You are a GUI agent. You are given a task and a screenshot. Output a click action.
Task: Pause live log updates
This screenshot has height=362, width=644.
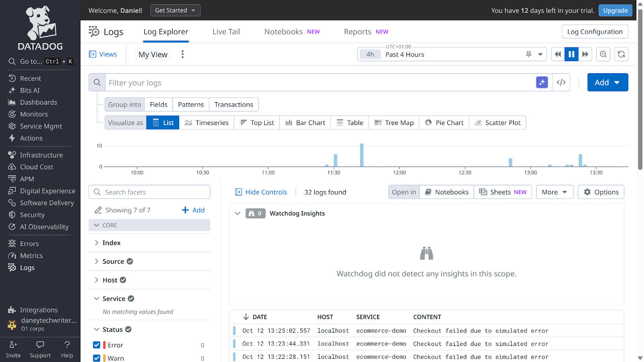pyautogui.click(x=572, y=54)
